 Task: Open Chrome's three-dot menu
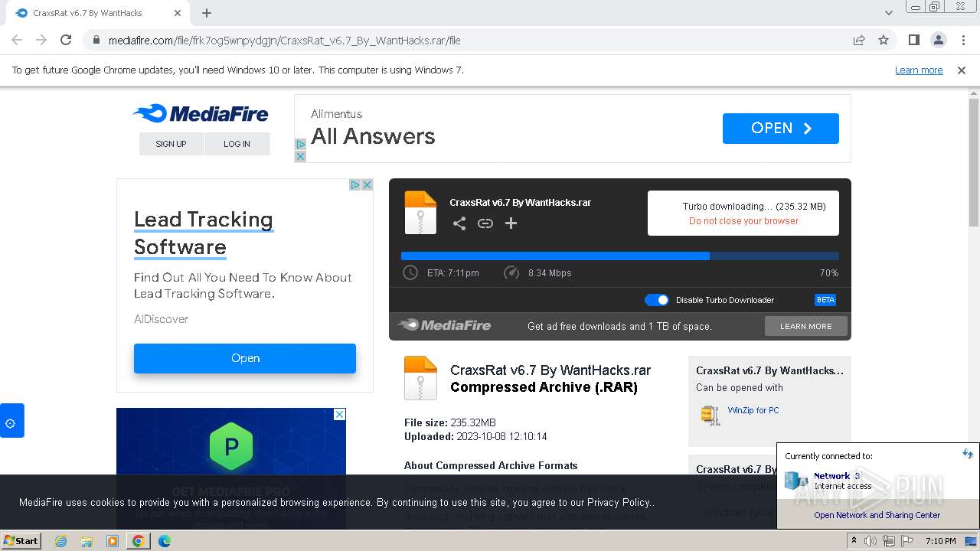(x=963, y=40)
